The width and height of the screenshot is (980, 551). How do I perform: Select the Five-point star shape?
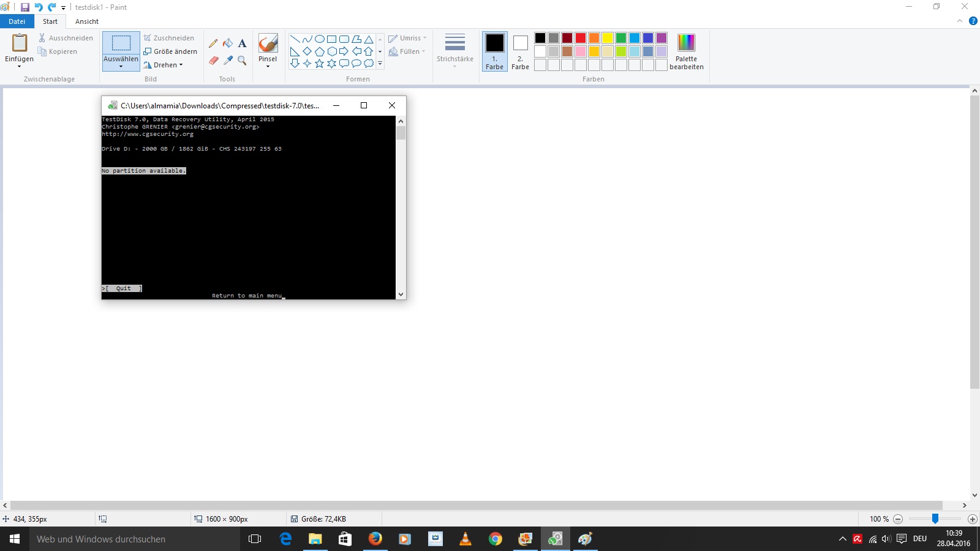(x=320, y=64)
